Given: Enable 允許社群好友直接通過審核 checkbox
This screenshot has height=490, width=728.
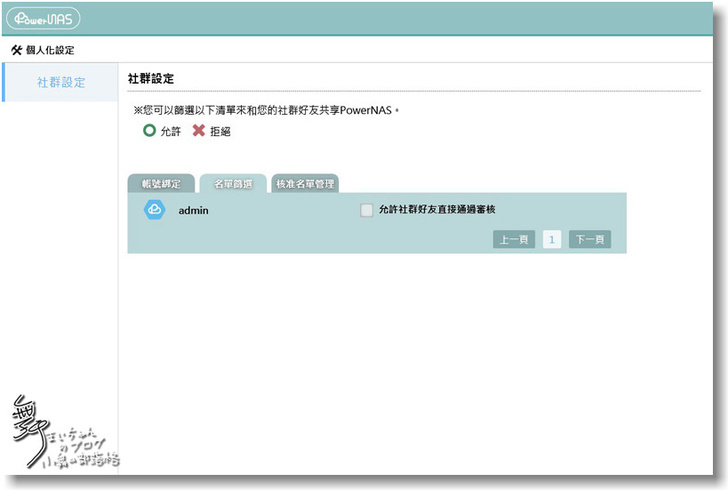Looking at the screenshot, I should [367, 210].
